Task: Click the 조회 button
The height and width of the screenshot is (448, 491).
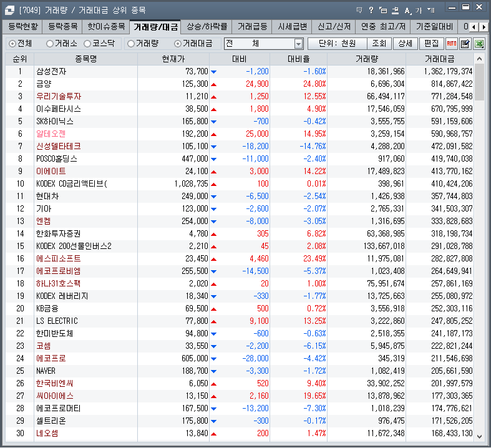Action: (379, 44)
